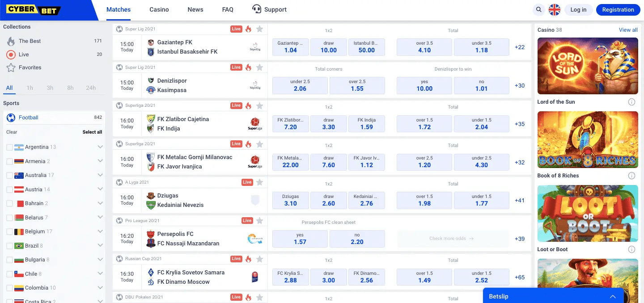Star the Dziugas vs Kedainiai Nevezis match
The height and width of the screenshot is (303, 644).
click(x=259, y=182)
